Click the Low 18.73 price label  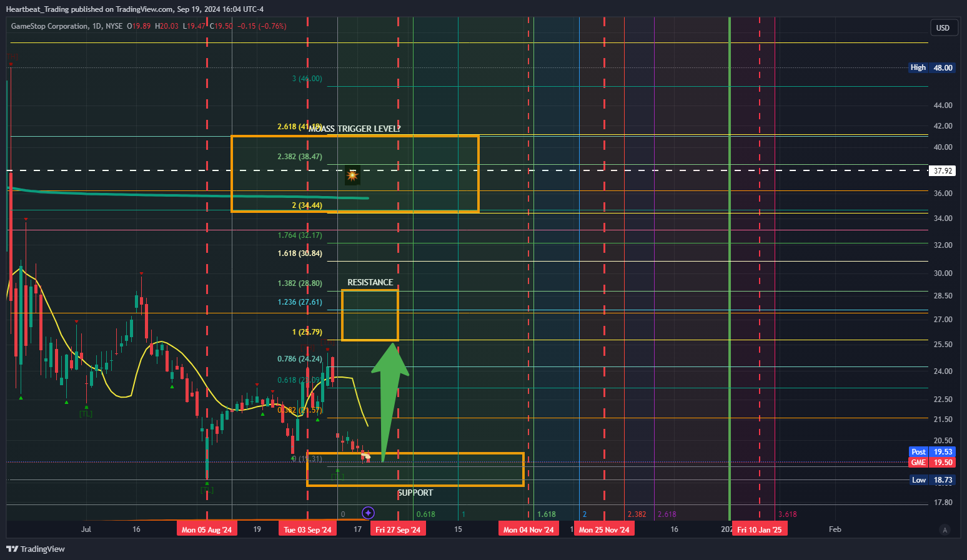[932, 480]
